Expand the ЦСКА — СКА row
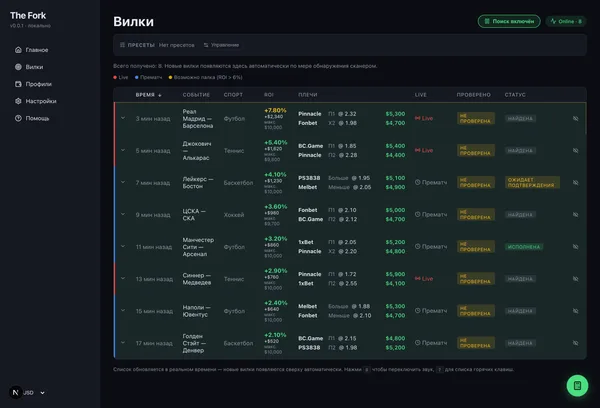 coord(123,214)
